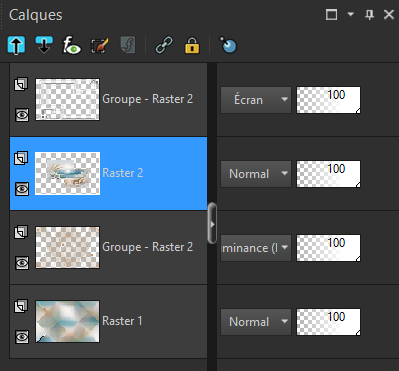Collapse right pane with the splitter arrow
The height and width of the screenshot is (371, 399).
(x=212, y=224)
